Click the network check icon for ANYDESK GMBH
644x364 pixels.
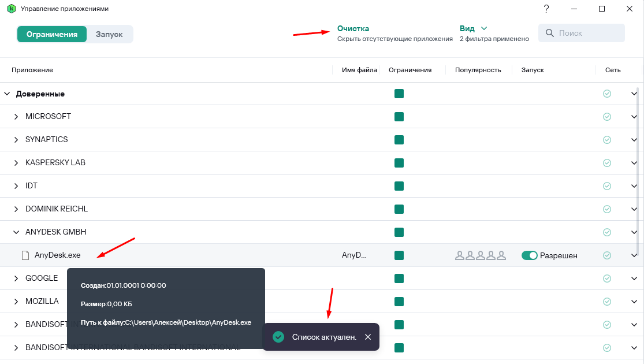[607, 232]
